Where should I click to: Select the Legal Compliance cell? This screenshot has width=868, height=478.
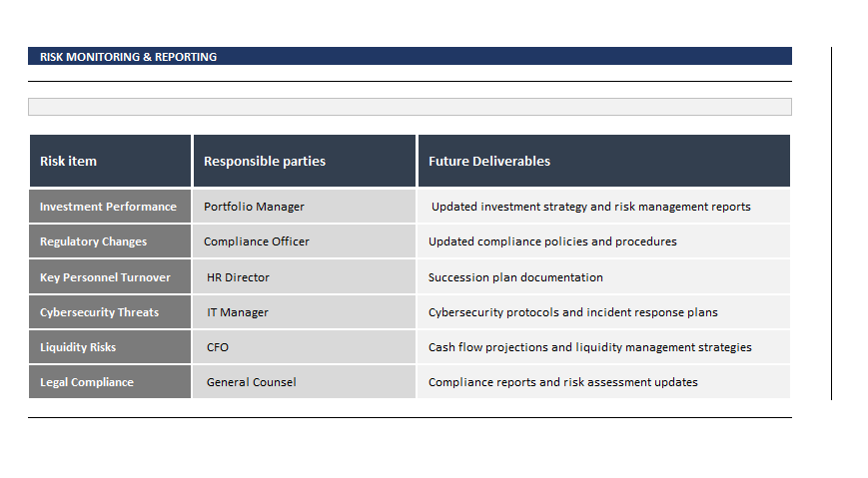tap(110, 382)
